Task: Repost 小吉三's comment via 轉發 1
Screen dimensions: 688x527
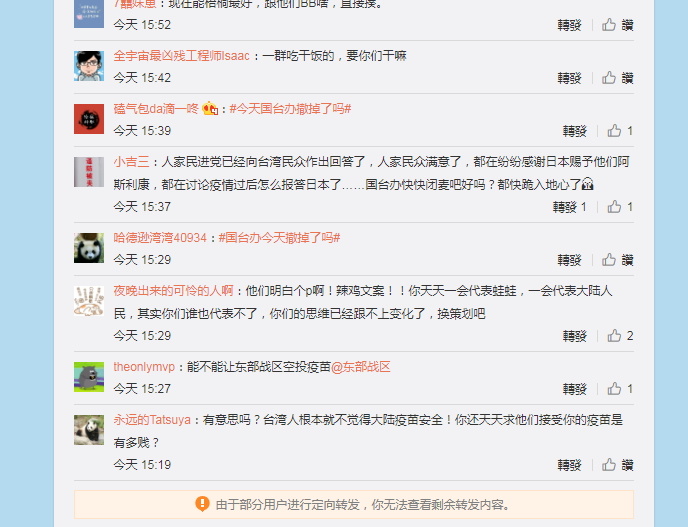Action: click(570, 207)
